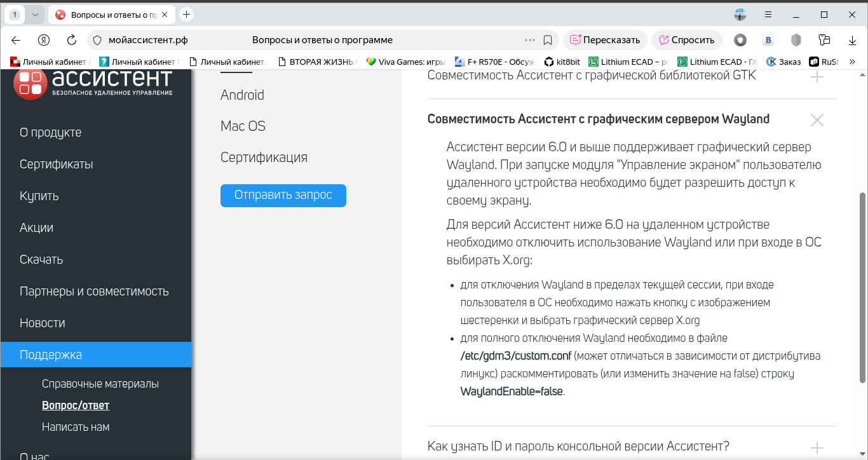Reload the page with the refresh icon
This screenshot has width=868, height=460.
[72, 40]
